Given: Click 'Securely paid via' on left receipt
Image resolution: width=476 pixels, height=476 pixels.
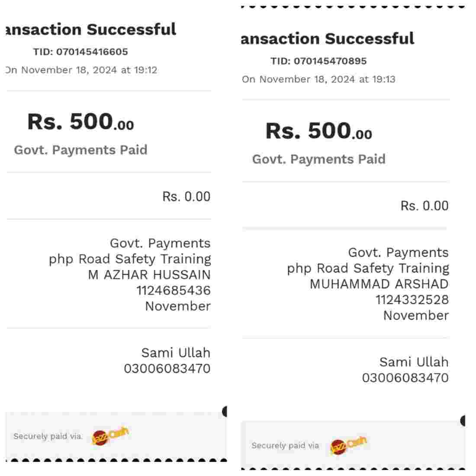Looking at the screenshot, I should pyautogui.click(x=48, y=436).
